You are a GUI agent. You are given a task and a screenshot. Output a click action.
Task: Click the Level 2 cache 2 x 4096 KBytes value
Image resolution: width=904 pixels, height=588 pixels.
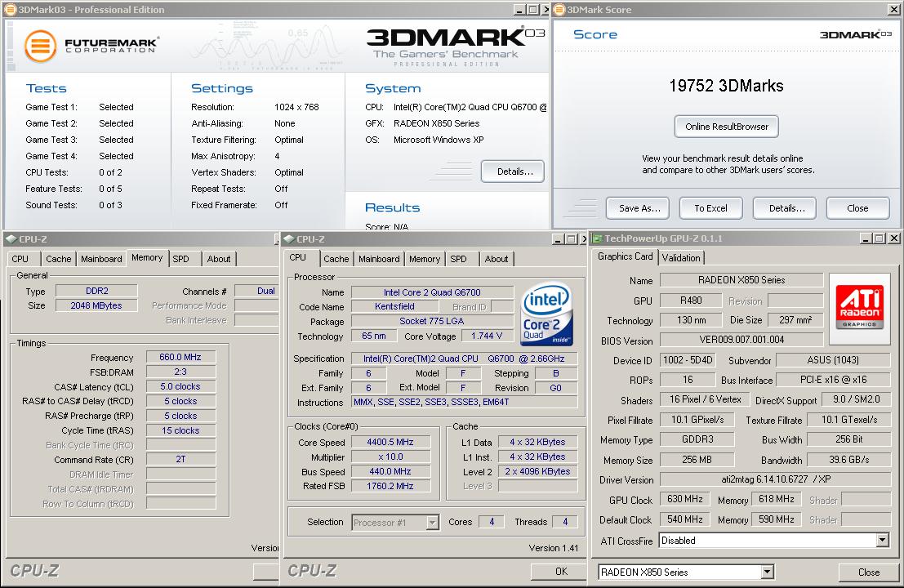point(538,471)
